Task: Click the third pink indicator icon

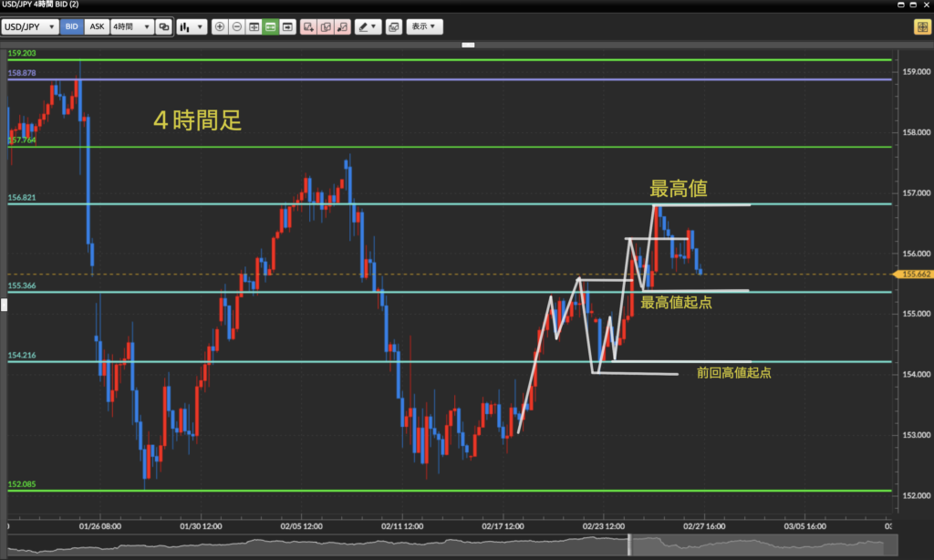Action: pyautogui.click(x=342, y=27)
